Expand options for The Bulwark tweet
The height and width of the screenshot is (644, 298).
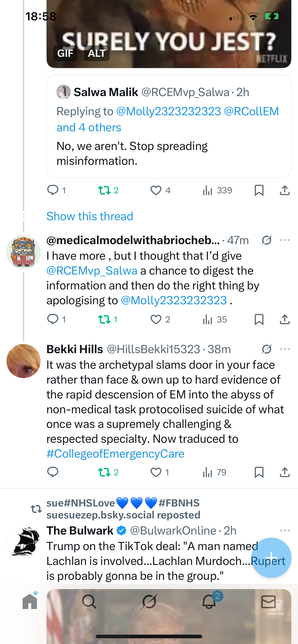point(285,530)
